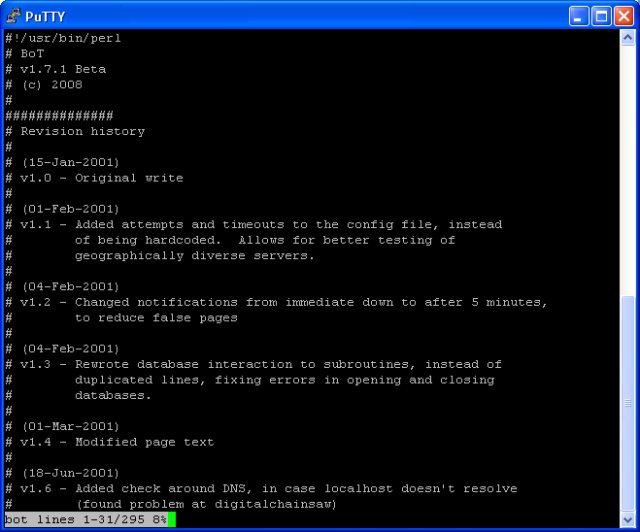Image resolution: width=640 pixels, height=532 pixels.
Task: Click the 'Revision history' heading text
Action: (x=83, y=131)
